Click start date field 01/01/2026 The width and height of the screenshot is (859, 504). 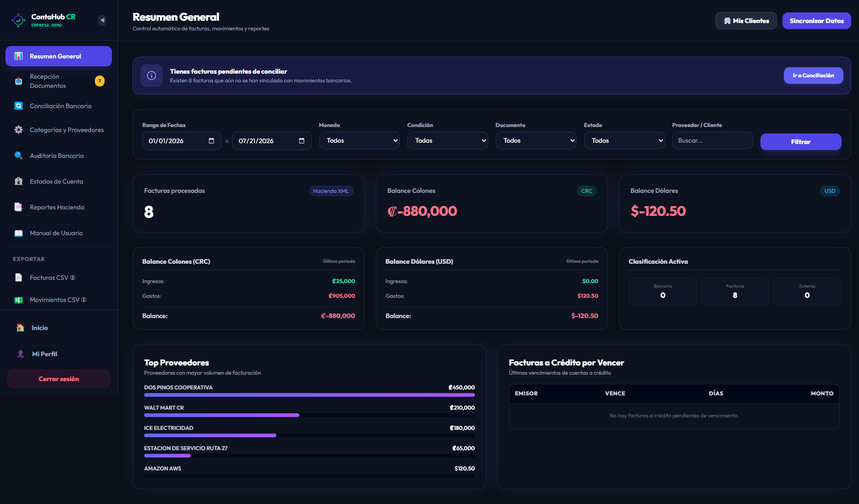pyautogui.click(x=182, y=141)
